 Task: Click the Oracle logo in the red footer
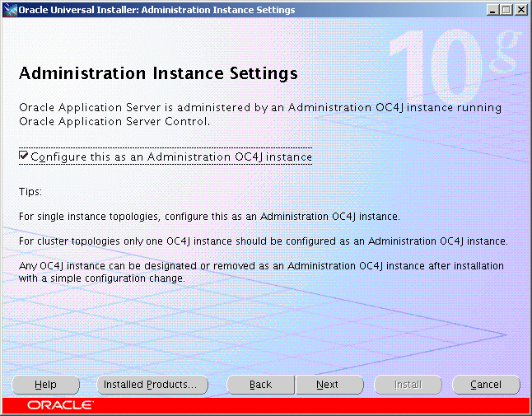60,404
